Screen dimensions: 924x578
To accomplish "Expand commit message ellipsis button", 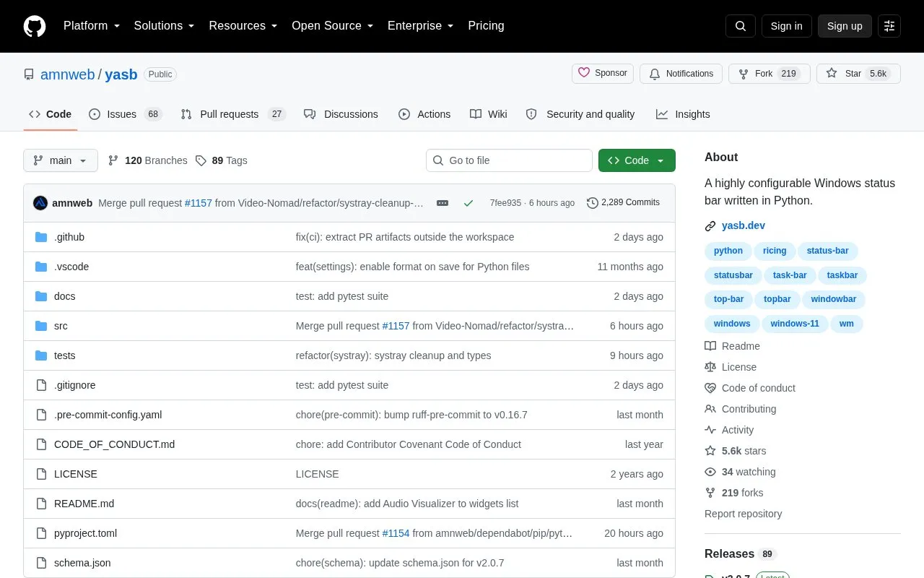I will (x=443, y=203).
